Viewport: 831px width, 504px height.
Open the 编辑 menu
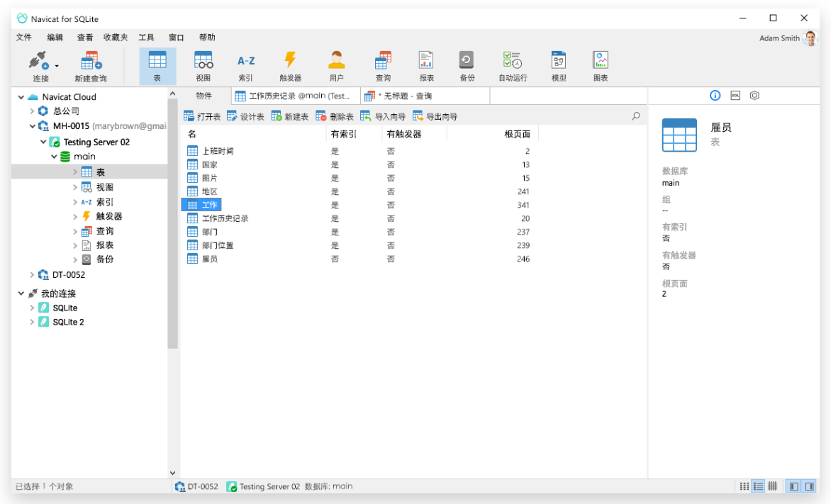[x=55, y=37]
